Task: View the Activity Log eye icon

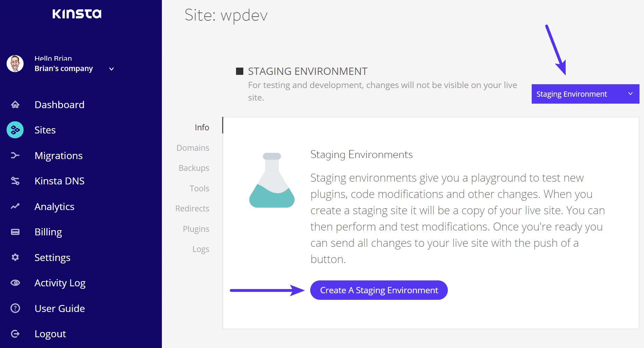Action: 15,283
